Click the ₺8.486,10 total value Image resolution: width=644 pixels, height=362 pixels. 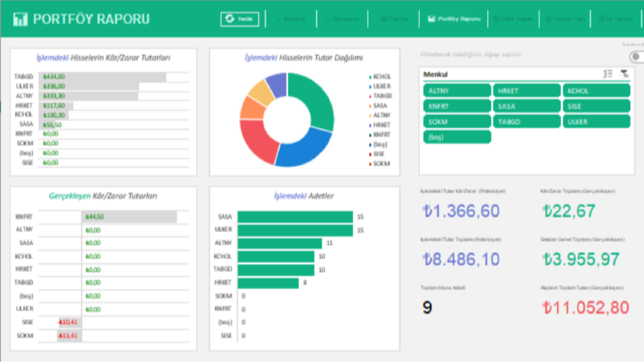(x=460, y=259)
